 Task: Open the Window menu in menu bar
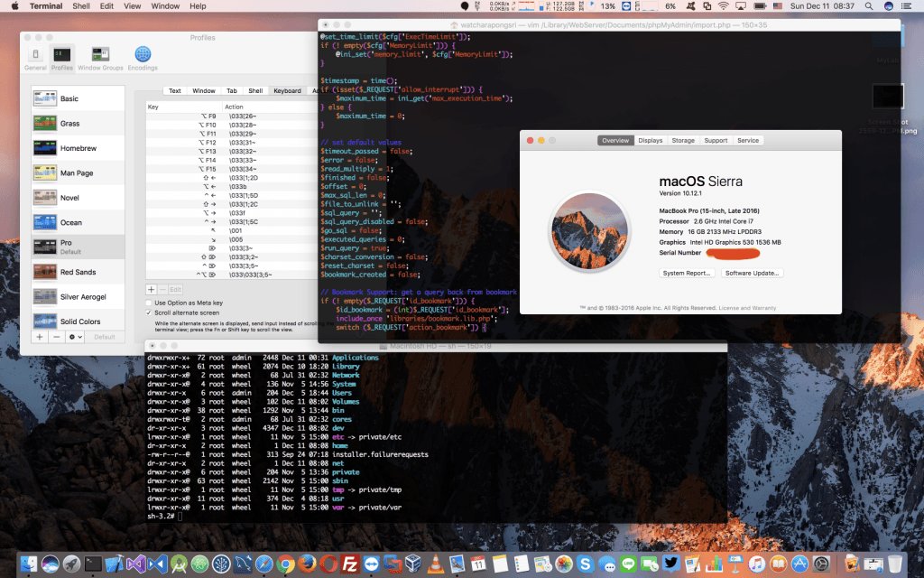click(165, 6)
